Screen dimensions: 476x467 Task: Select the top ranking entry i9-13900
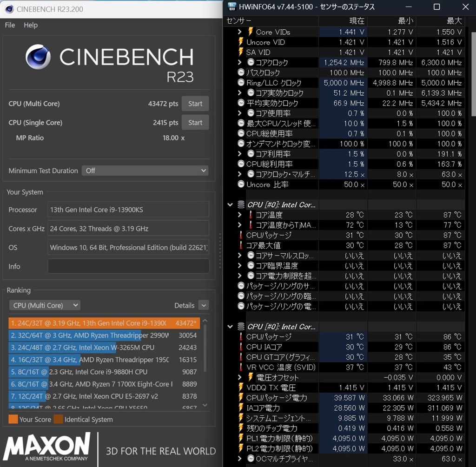point(104,323)
